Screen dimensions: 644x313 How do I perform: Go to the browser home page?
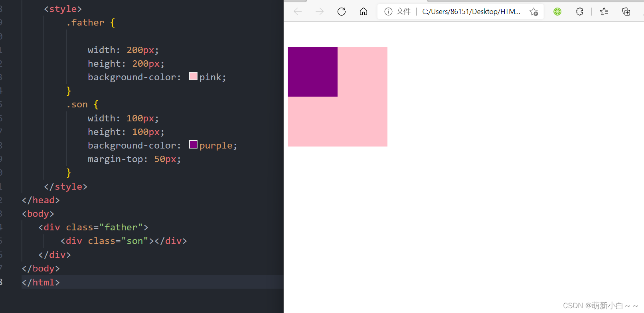click(x=363, y=12)
